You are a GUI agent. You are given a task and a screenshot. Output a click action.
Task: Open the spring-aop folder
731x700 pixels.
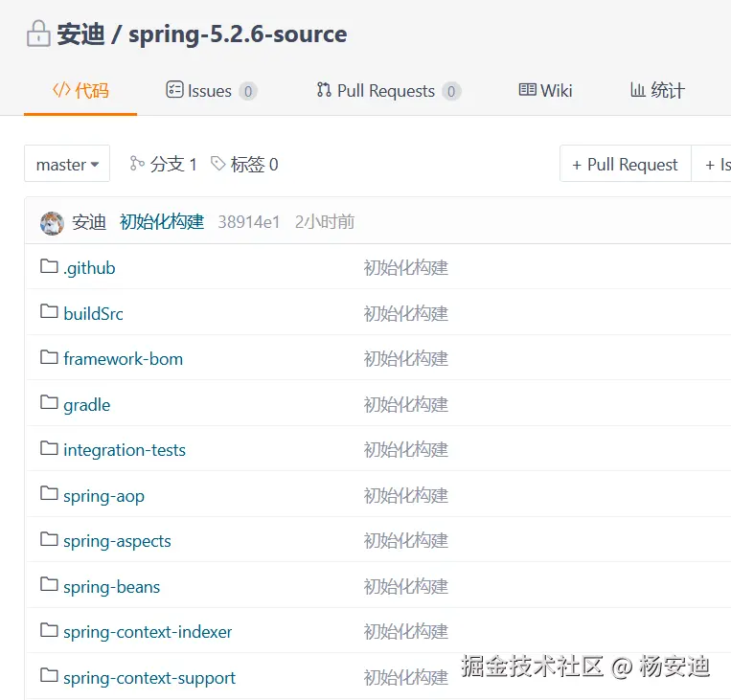[x=104, y=496]
